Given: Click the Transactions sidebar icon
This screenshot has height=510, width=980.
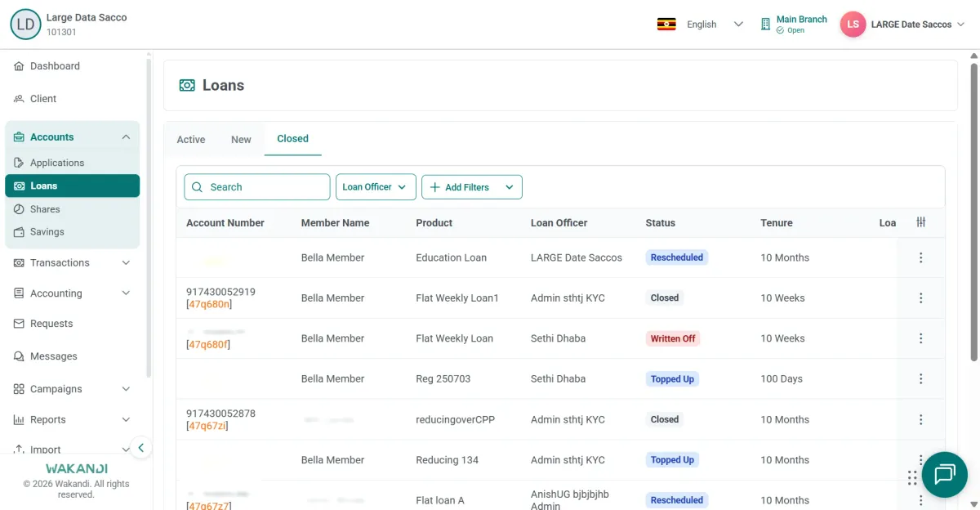Looking at the screenshot, I should [19, 263].
